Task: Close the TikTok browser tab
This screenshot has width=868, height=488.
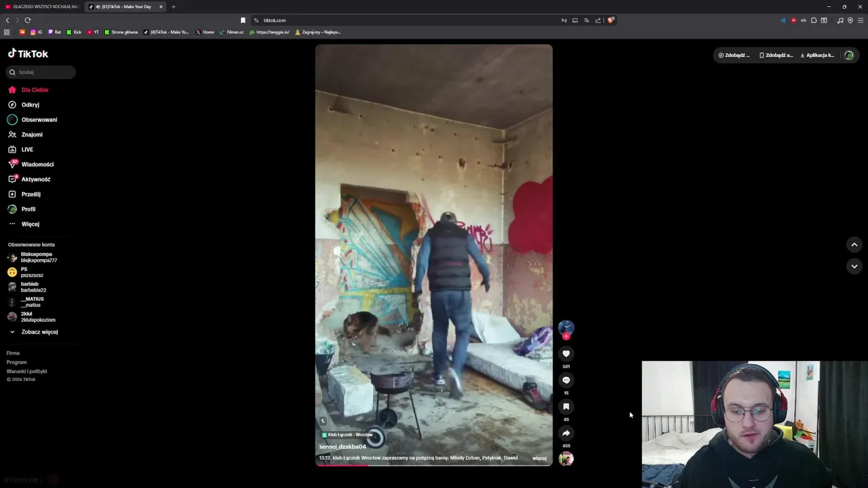Action: [161, 7]
